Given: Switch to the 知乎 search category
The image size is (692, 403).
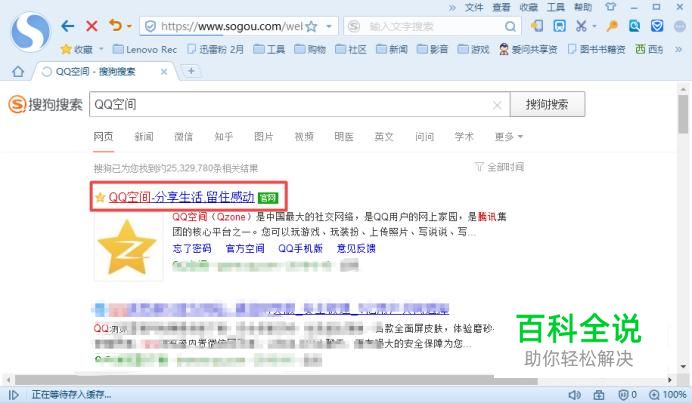Looking at the screenshot, I should point(224,137).
